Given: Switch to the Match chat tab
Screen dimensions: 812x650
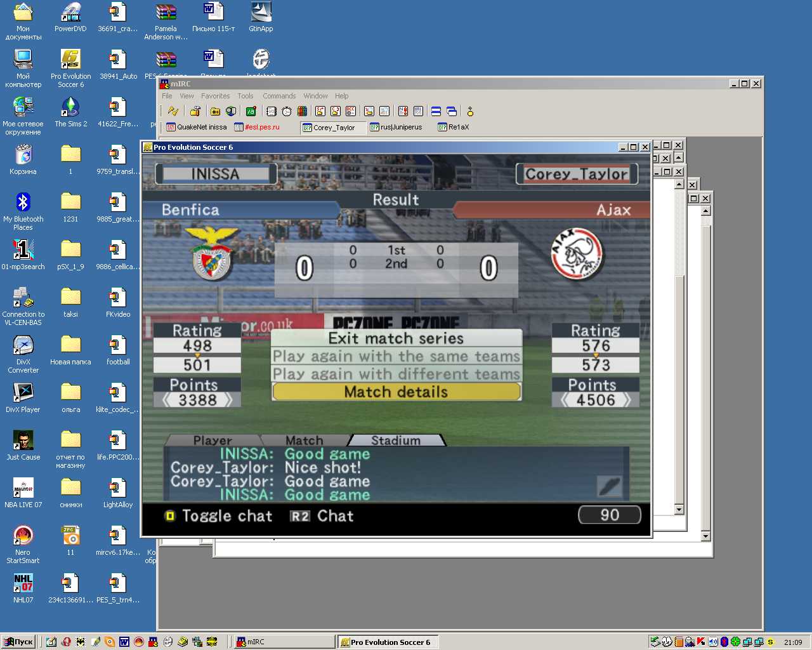Looking at the screenshot, I should click(x=304, y=441).
